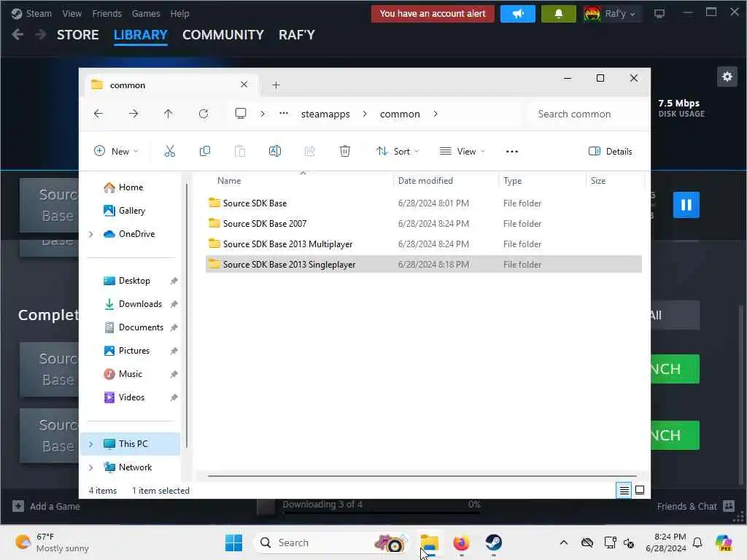
Task: Click the Delete trash icon in Explorer
Action: pyautogui.click(x=345, y=152)
